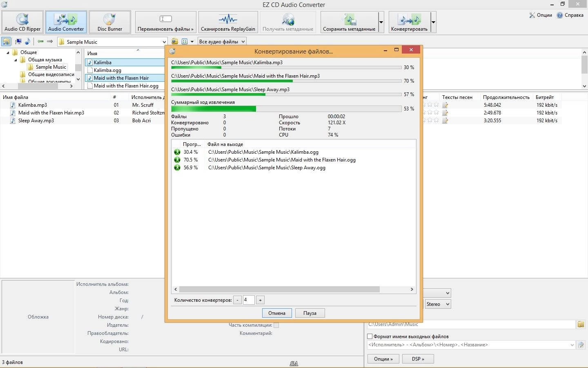
Task: Toggle the folder tree panel icon
Action: pyautogui.click(x=6, y=41)
